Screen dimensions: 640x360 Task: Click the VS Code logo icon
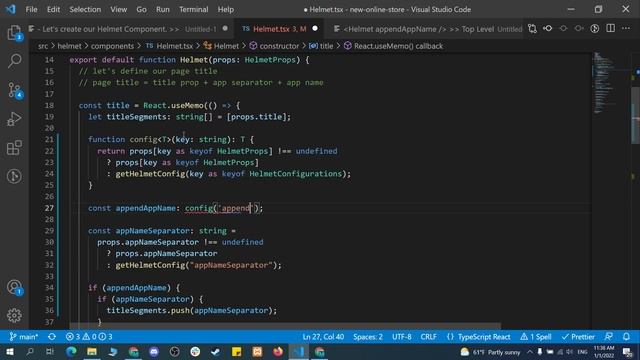click(10, 9)
